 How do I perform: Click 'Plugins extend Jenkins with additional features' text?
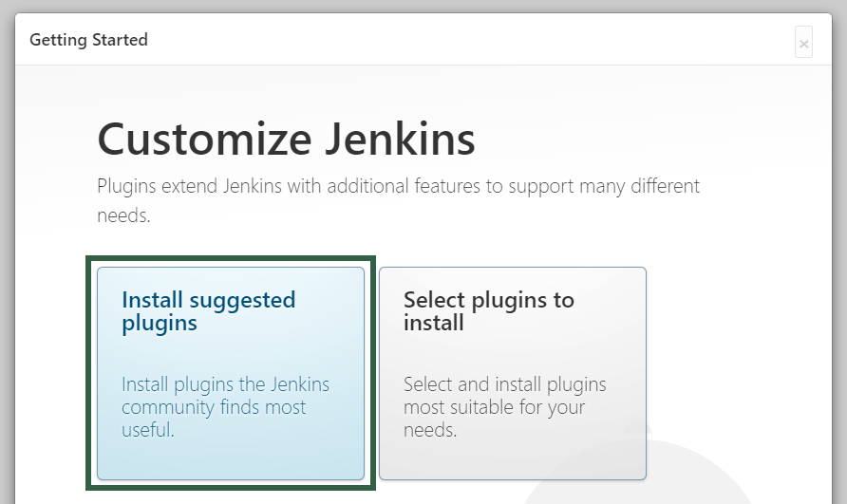[x=398, y=200]
